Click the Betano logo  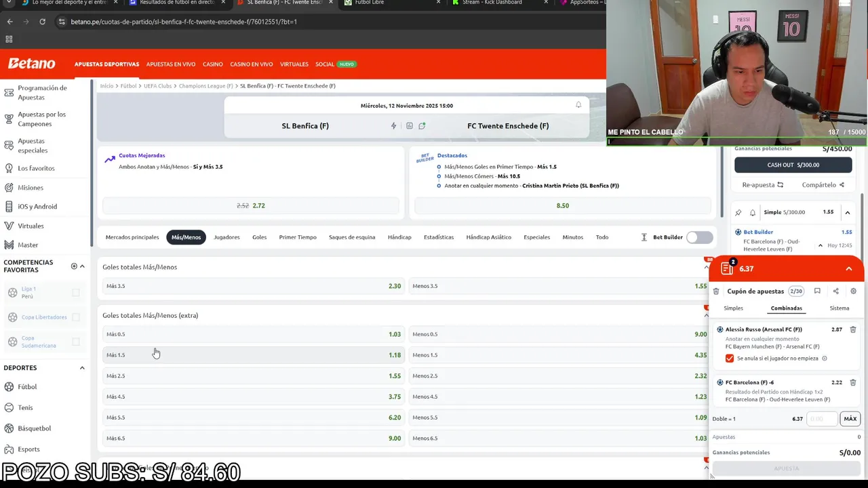click(x=31, y=64)
